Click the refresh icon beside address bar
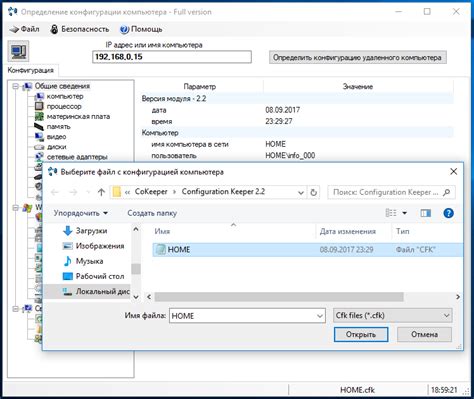The image size is (474, 399). [x=313, y=192]
